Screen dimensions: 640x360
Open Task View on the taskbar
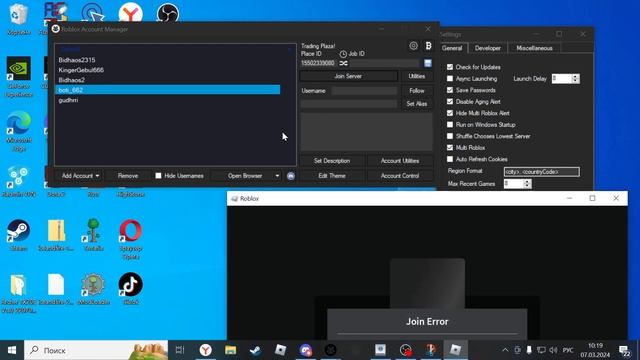(x=180, y=350)
